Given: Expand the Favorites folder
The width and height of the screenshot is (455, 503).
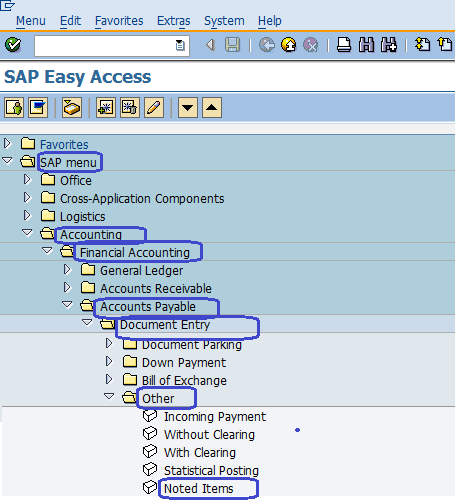Looking at the screenshot, I should coord(7,144).
